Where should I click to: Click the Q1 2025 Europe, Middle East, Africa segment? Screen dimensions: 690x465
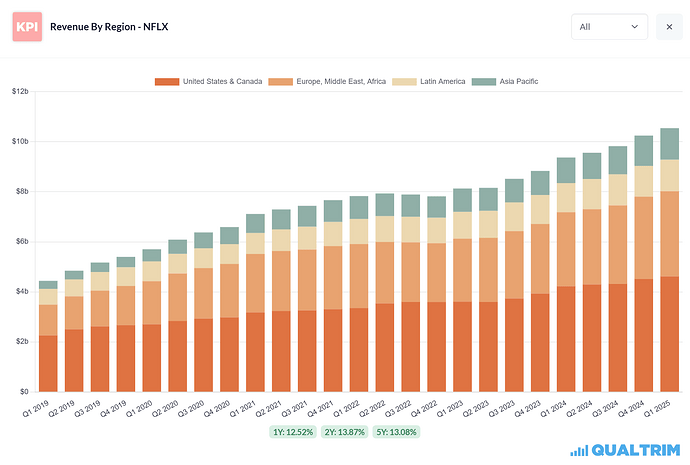coord(669,234)
